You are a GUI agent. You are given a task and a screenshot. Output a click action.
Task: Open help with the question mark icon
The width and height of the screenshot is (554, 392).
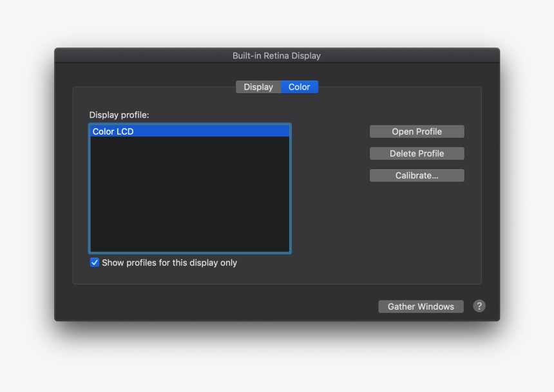tap(479, 306)
